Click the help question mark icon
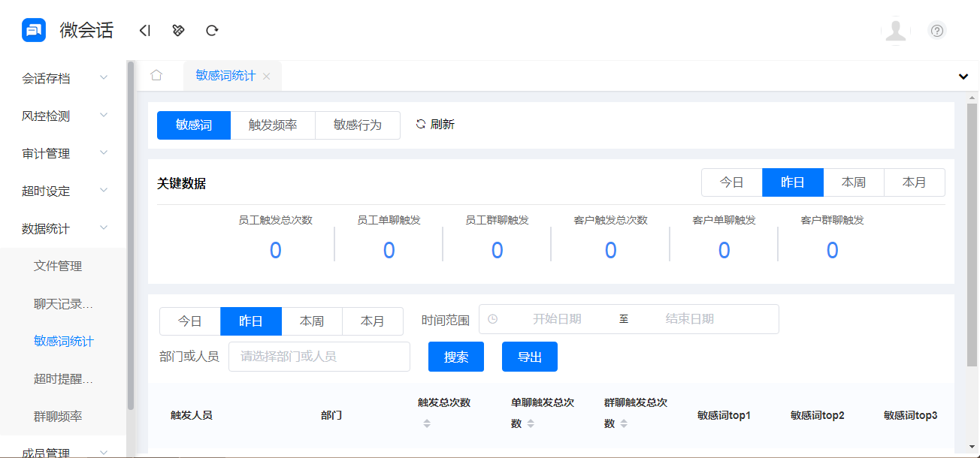Viewport: 980px width, 458px height. [936, 30]
